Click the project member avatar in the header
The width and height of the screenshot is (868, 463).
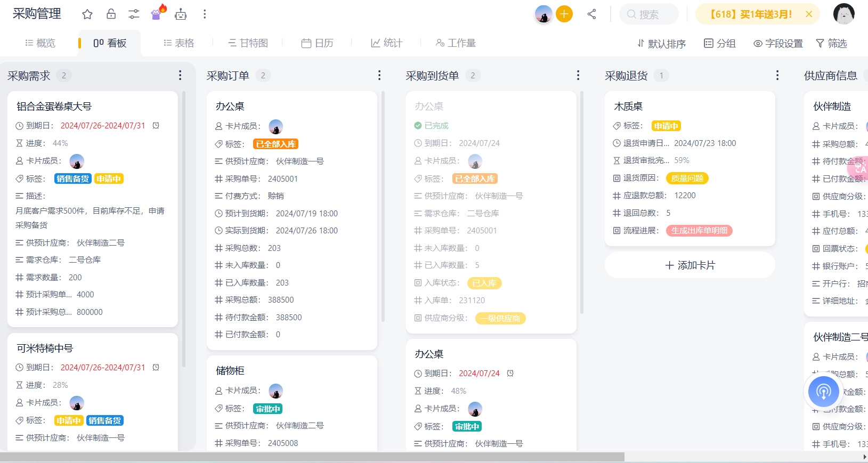tap(543, 14)
